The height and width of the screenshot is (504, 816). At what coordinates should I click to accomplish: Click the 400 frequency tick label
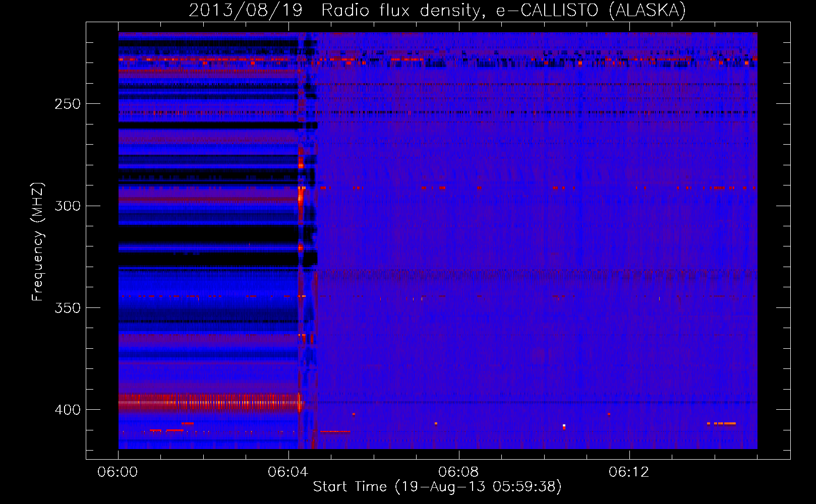[68, 409]
